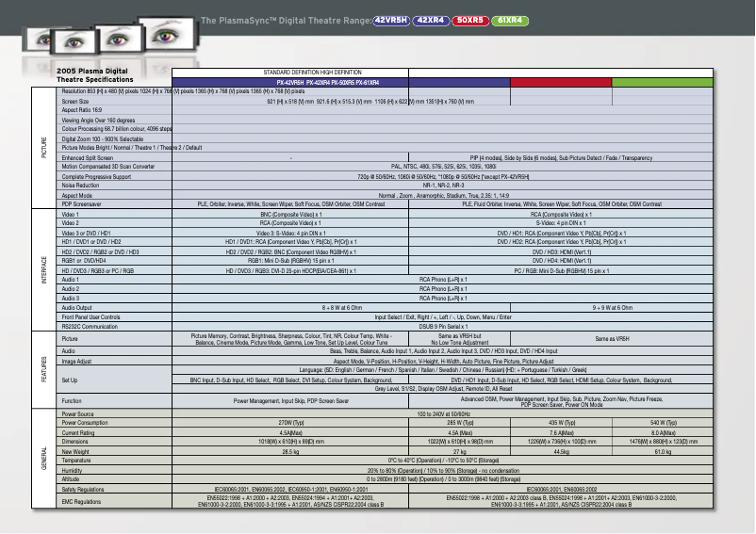Click the blue 42VR5H model badge
The width and height of the screenshot is (756, 534).
(x=391, y=20)
